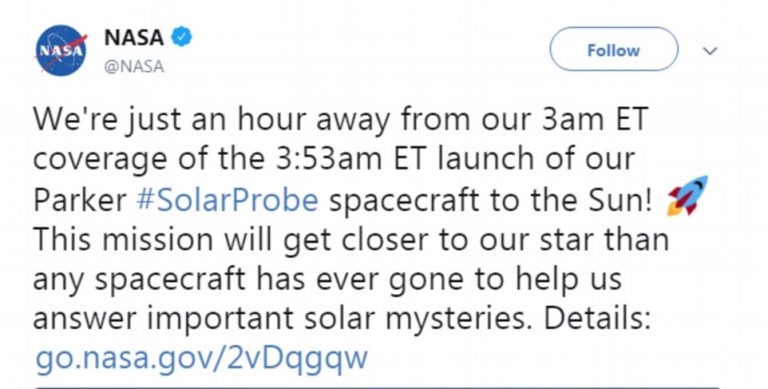Click the phrase "any spacecraft" in tweet

pyautogui.click(x=139, y=281)
